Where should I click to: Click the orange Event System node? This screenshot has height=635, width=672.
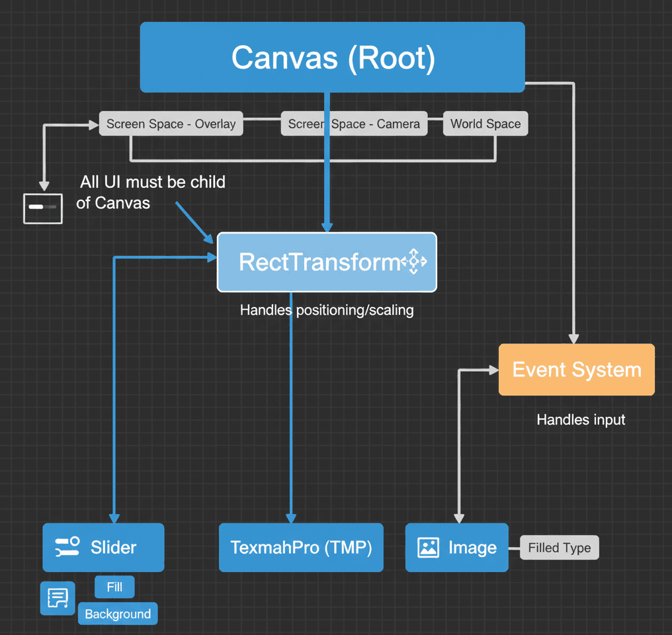576,370
